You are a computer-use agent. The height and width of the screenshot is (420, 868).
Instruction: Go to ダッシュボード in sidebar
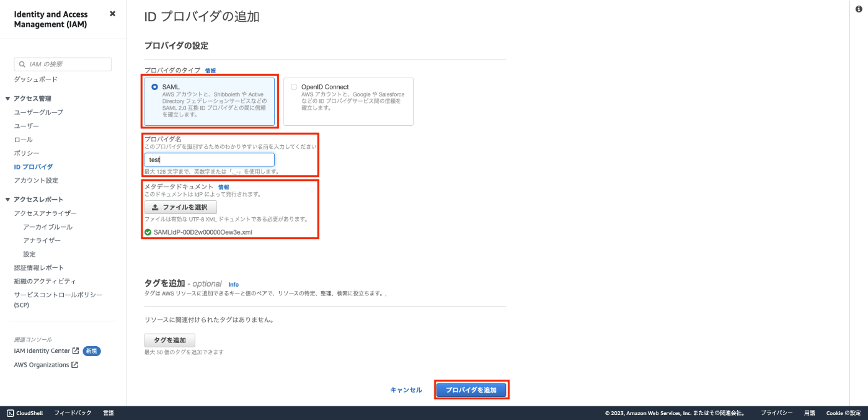click(x=36, y=79)
